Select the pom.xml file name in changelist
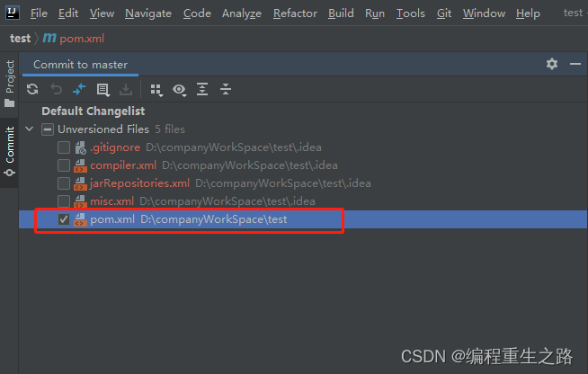This screenshot has width=588, height=374. tap(112, 219)
